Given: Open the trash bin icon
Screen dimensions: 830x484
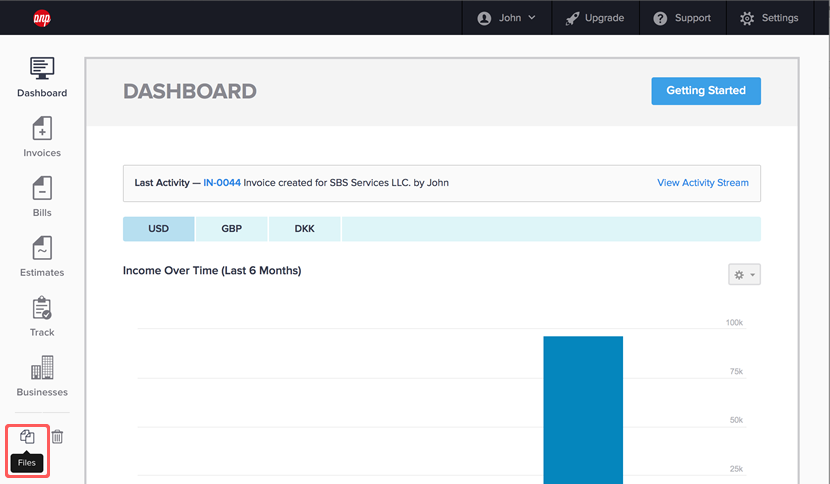Looking at the screenshot, I should [x=57, y=436].
